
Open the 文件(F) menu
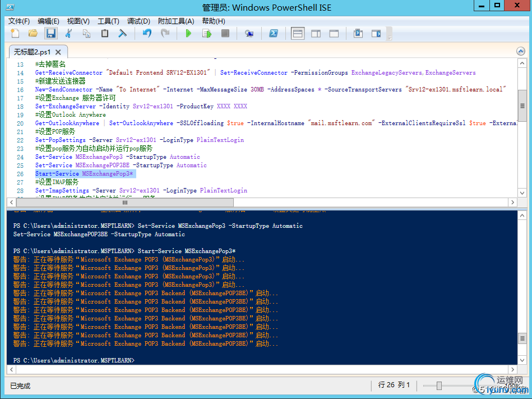(19, 21)
